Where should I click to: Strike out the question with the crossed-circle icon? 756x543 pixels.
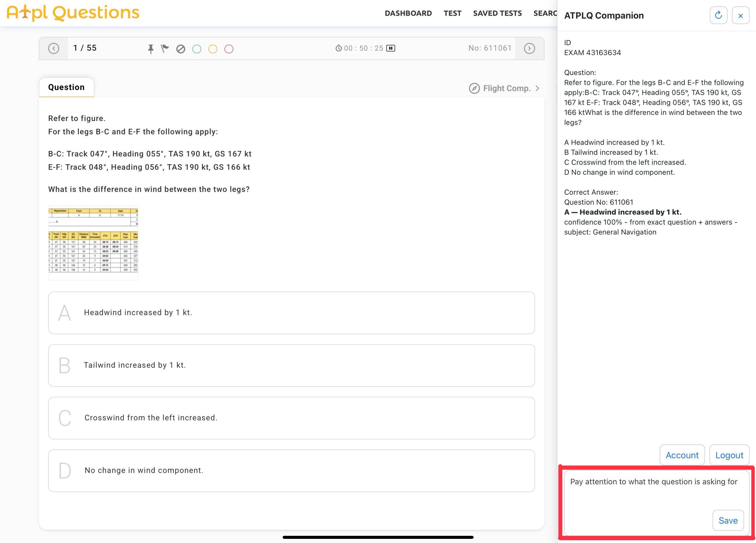[181, 49]
